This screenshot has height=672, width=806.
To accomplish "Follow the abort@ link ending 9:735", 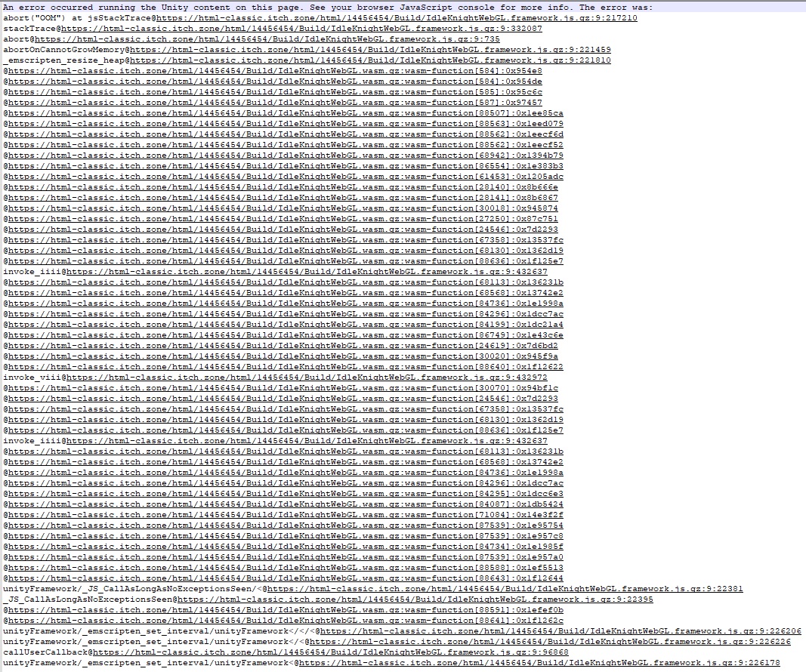I will (x=267, y=39).
